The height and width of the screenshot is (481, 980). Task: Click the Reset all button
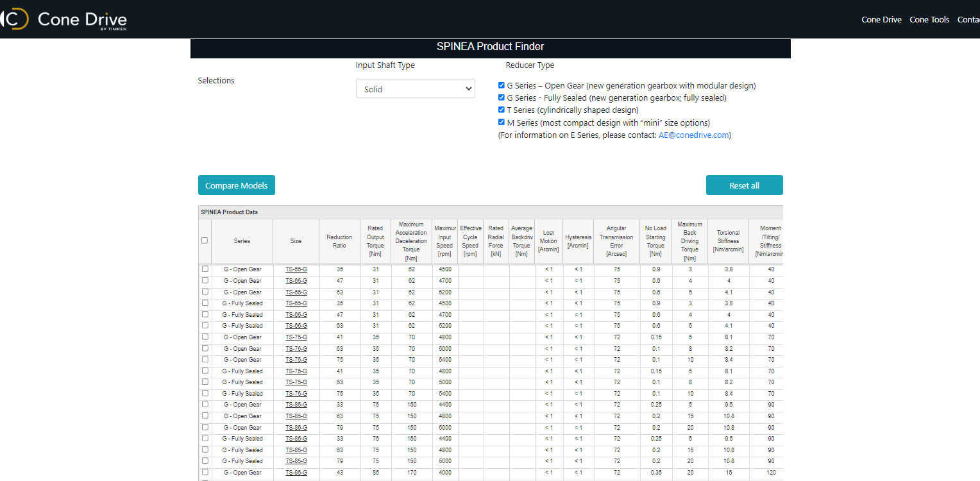pyautogui.click(x=744, y=185)
